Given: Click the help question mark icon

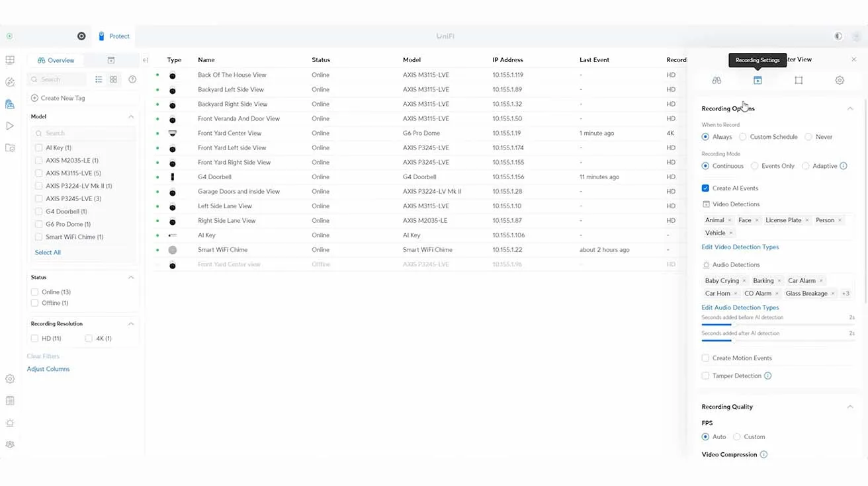Looking at the screenshot, I should pos(132,79).
